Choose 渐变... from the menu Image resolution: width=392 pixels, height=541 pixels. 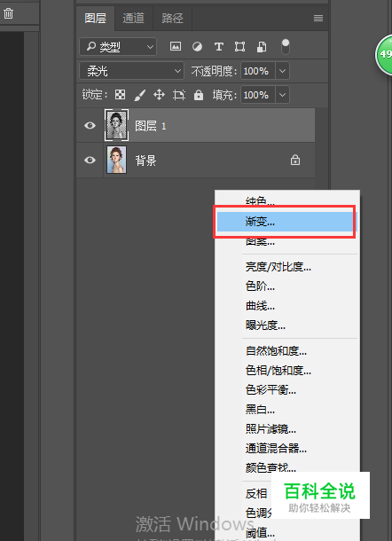click(286, 222)
